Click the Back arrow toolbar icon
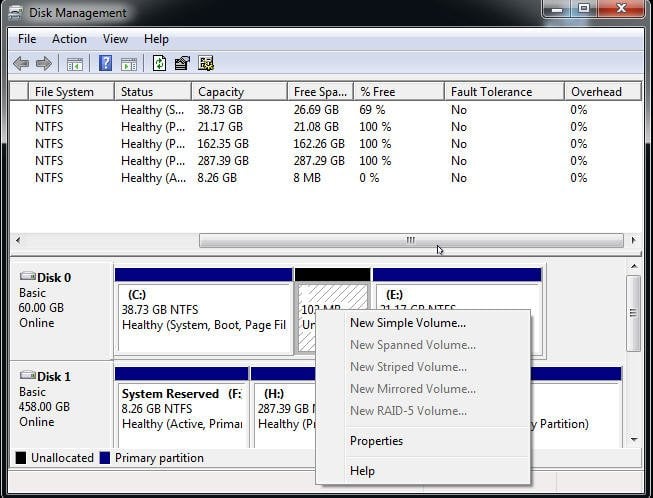This screenshot has width=653, height=498. coord(20,64)
